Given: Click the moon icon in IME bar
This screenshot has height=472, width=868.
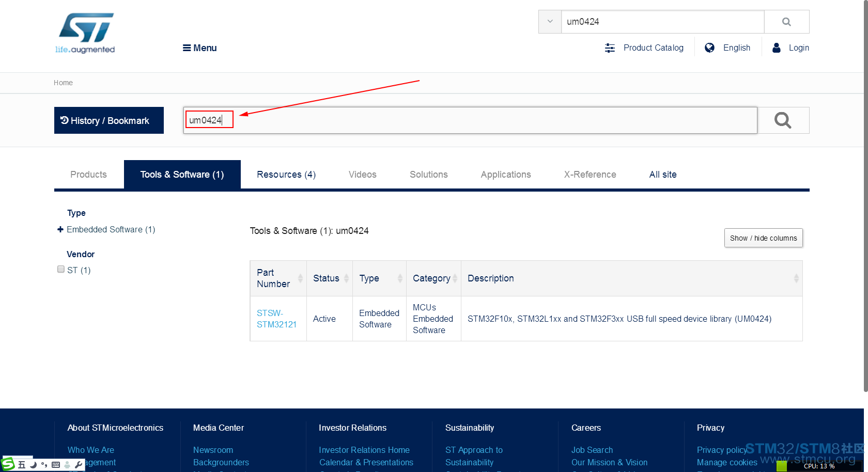Looking at the screenshot, I should pyautogui.click(x=33, y=465).
